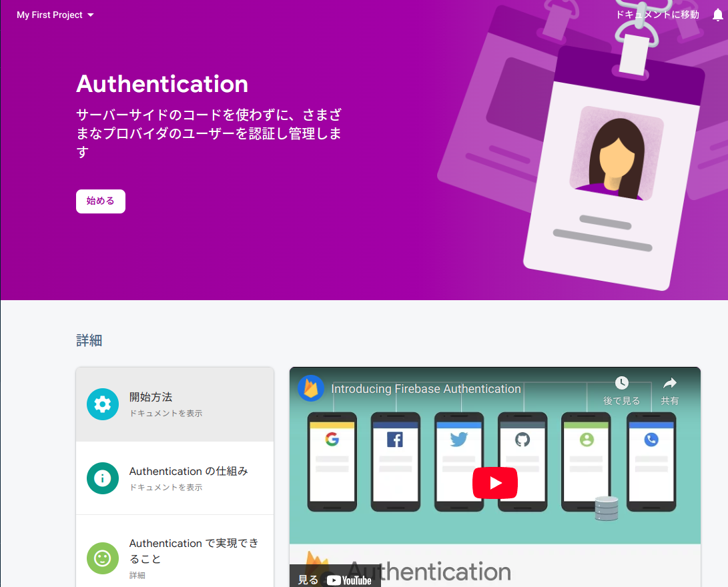
Task: Click the notifications bell icon
Action: click(x=718, y=15)
